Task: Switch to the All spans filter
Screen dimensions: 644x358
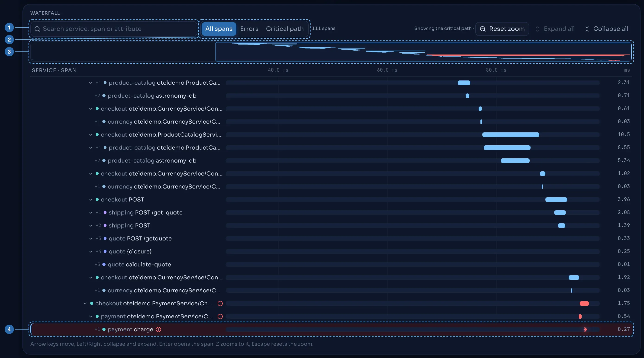Action: (x=219, y=29)
